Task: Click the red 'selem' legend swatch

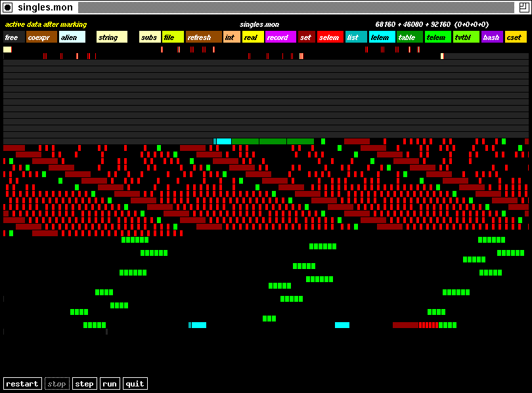Action: coord(330,37)
